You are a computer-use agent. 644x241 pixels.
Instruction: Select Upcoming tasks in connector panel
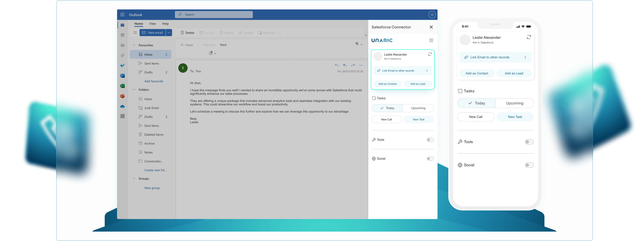click(418, 108)
